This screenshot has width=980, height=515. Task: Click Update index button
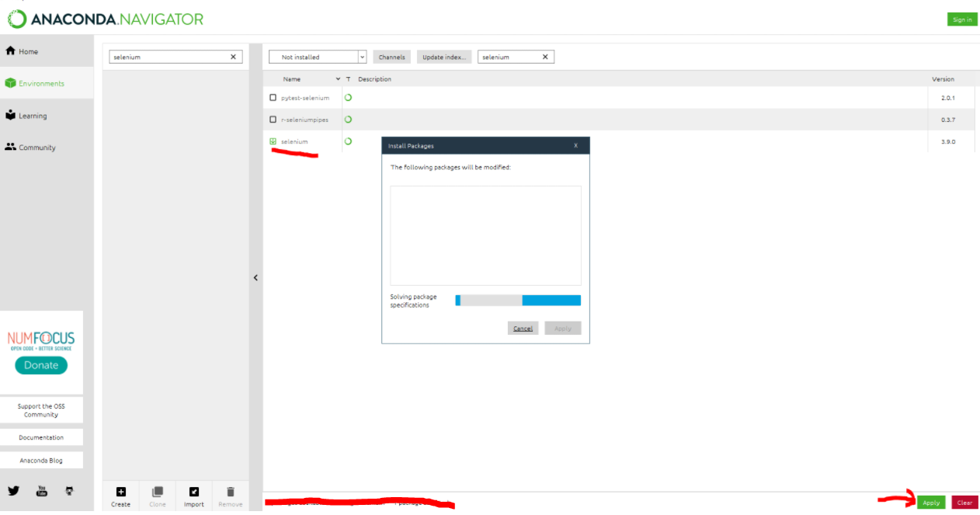point(444,57)
